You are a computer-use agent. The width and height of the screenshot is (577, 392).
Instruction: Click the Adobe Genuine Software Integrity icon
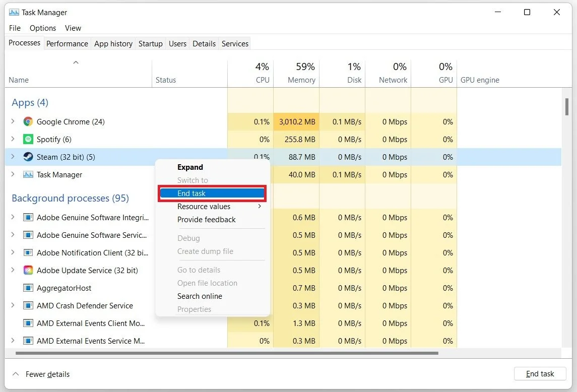pyautogui.click(x=28, y=217)
